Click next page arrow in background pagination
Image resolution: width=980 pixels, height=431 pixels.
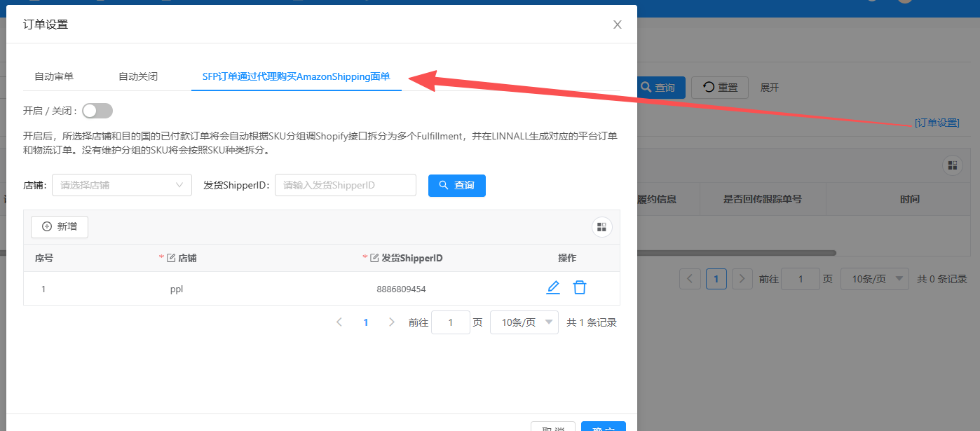742,279
